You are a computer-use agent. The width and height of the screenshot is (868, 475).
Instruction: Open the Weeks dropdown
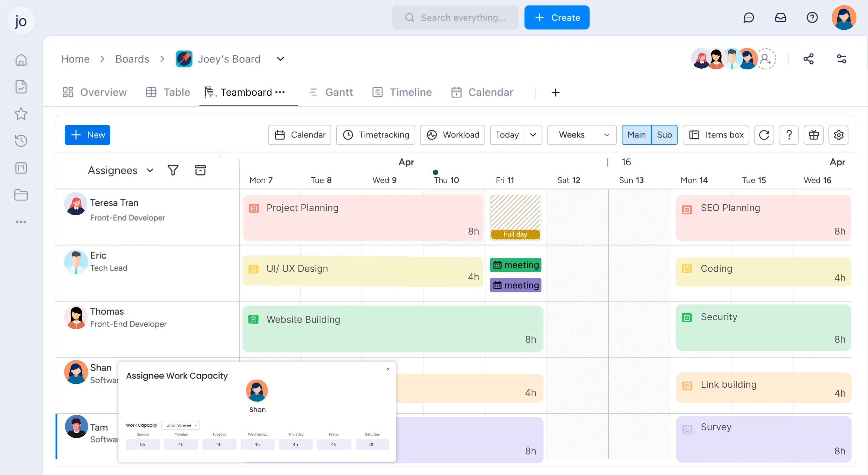(582, 135)
